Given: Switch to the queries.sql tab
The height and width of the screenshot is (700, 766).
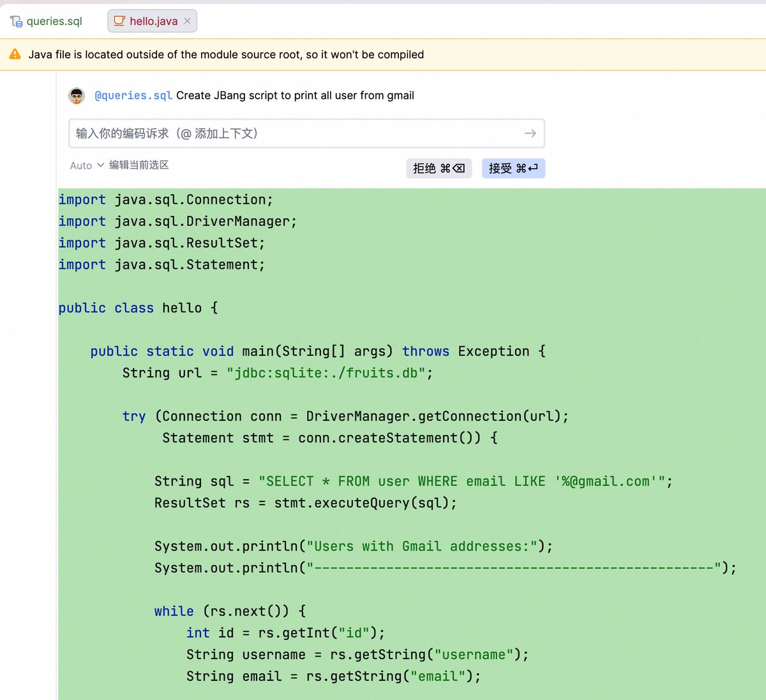Looking at the screenshot, I should tap(47, 21).
